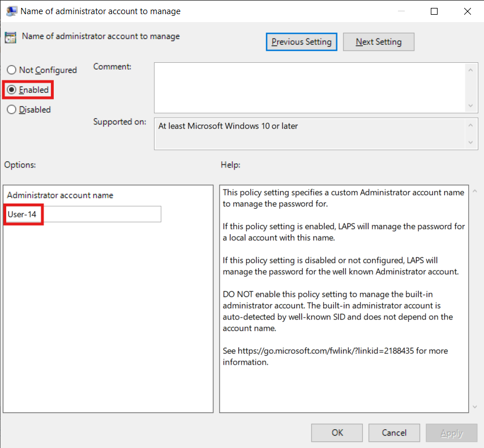Click the policy icon in the title bar
This screenshot has height=448, width=484.
pyautogui.click(x=11, y=11)
